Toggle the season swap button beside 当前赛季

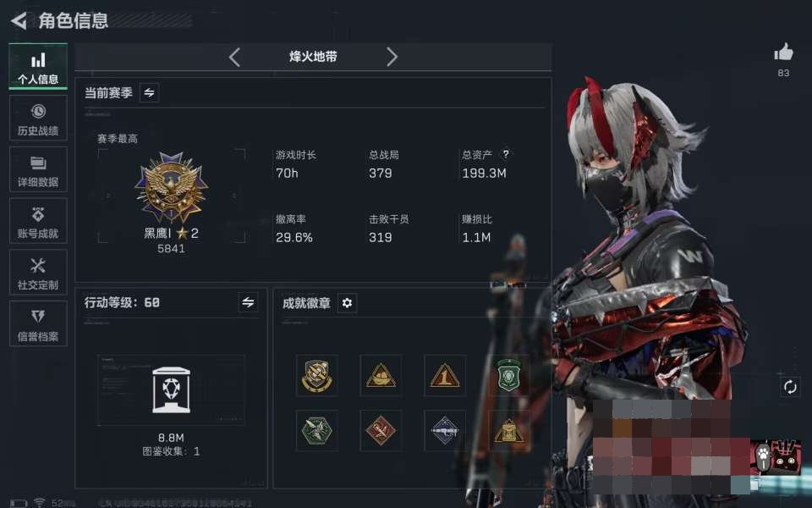pyautogui.click(x=149, y=93)
